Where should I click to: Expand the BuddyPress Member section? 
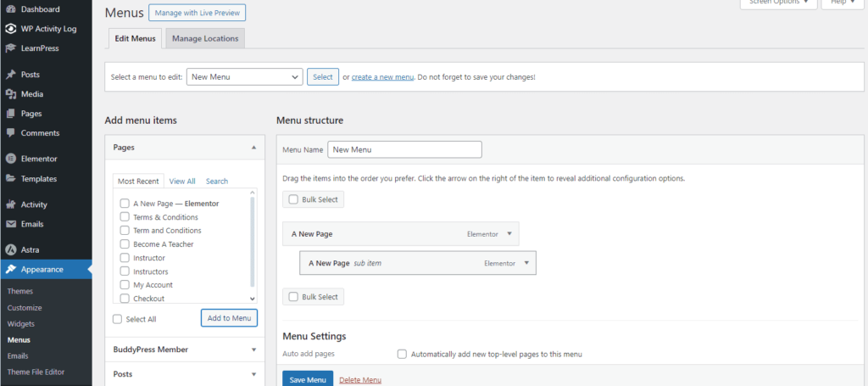(253, 349)
